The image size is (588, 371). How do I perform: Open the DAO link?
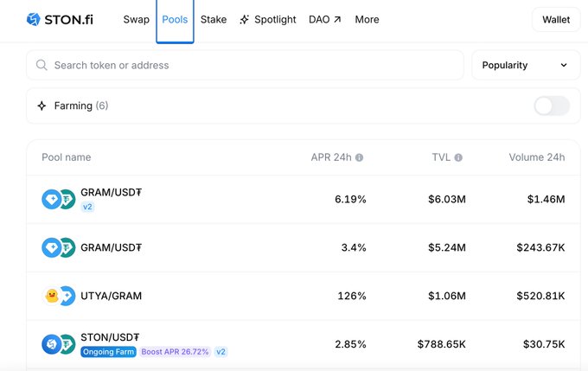(325, 20)
